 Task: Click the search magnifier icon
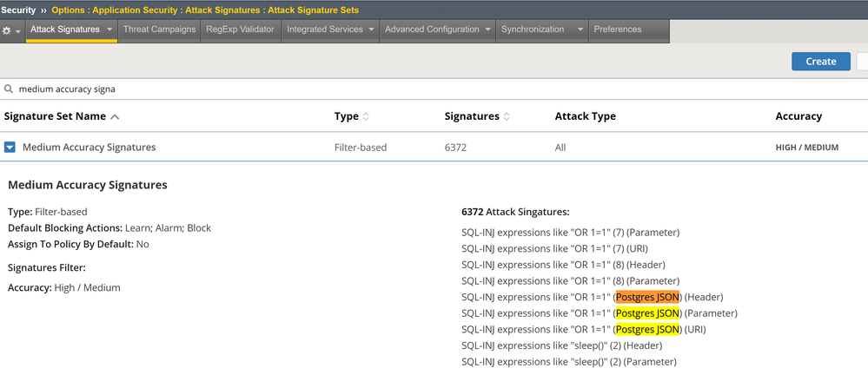(x=9, y=89)
